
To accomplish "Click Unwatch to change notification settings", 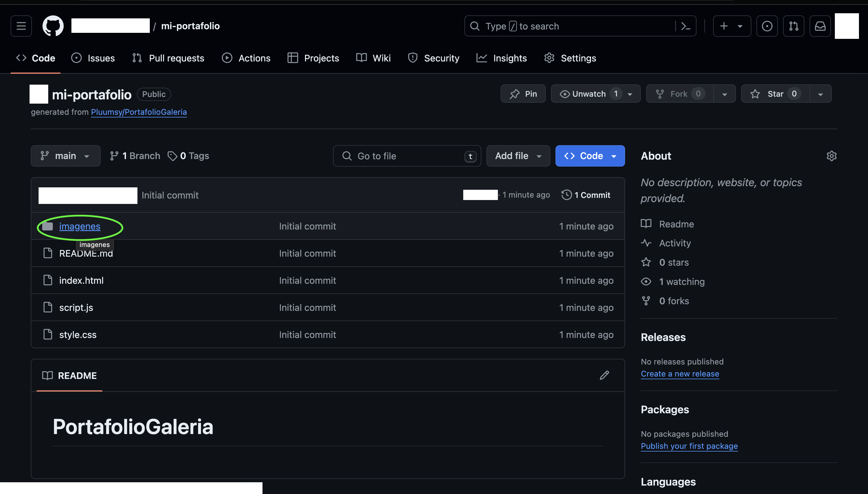I will pos(596,94).
